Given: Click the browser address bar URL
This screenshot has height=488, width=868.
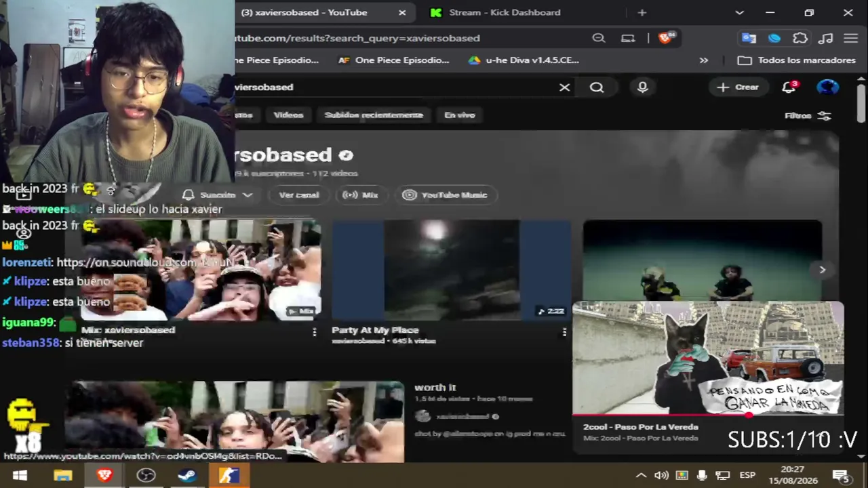Looking at the screenshot, I should pyautogui.click(x=357, y=38).
